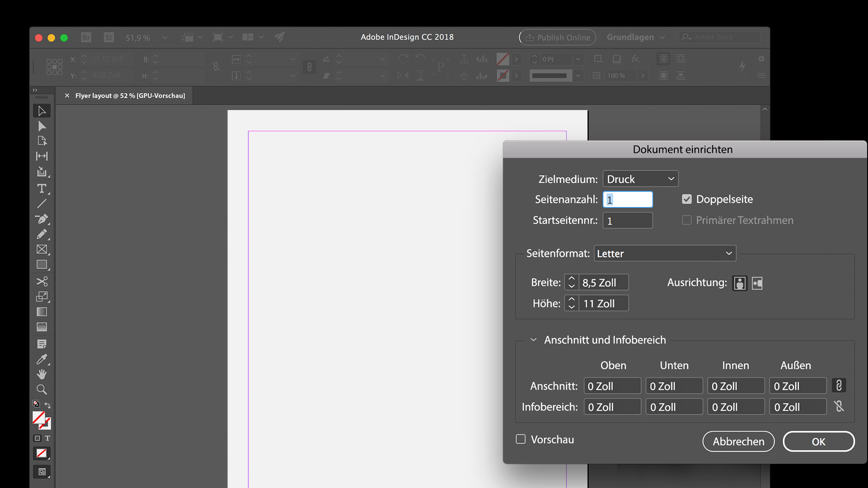
Task: Toggle the Primärer Textrahmen checkbox
Action: (x=687, y=220)
